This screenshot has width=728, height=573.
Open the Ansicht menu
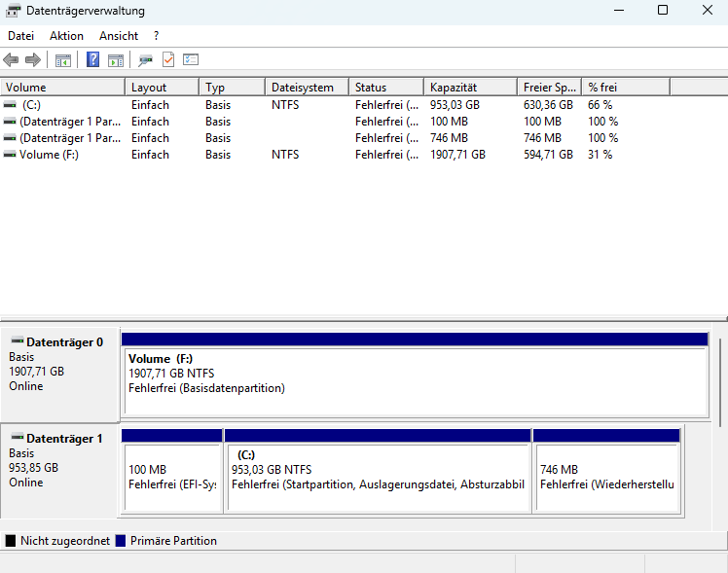[x=119, y=36]
